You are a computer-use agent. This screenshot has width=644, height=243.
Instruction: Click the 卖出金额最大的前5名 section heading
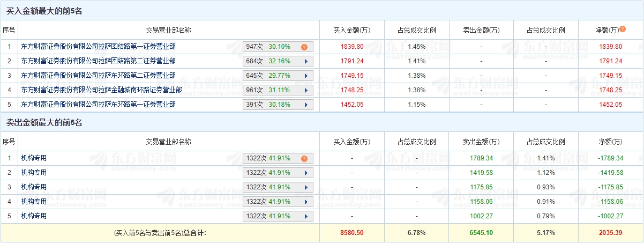(x=44, y=123)
